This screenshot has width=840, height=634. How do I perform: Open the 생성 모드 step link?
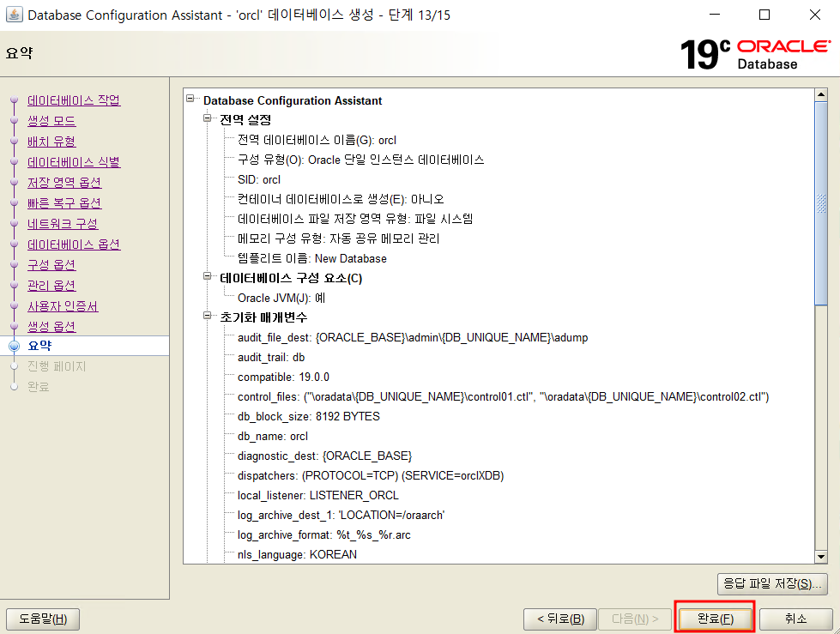[x=51, y=121]
